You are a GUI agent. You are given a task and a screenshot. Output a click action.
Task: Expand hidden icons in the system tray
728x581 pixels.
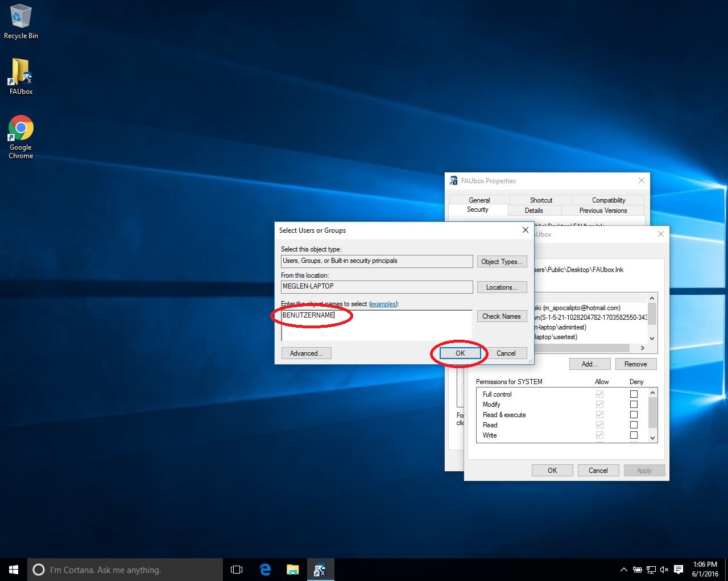(x=624, y=569)
